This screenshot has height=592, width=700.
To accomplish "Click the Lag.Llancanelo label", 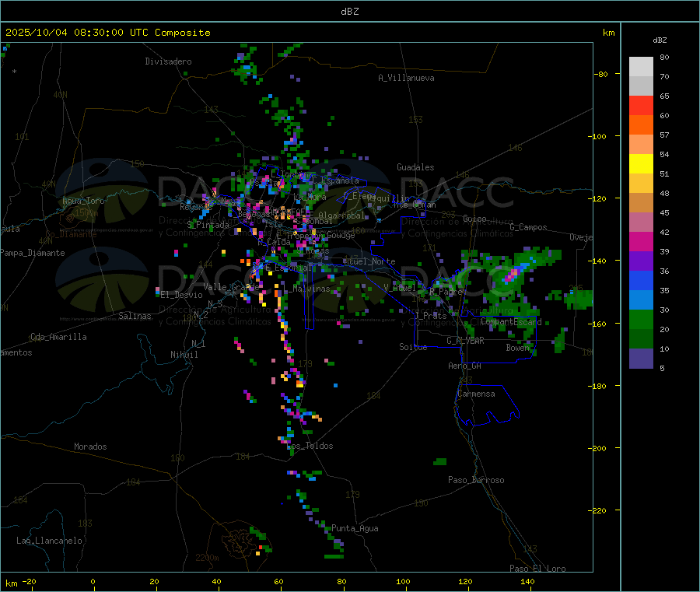I will click(49, 541).
